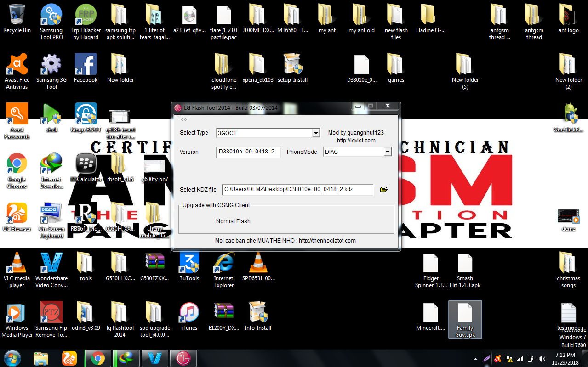Select UC Browser desktop shortcut
This screenshot has width=588, height=367.
(x=17, y=217)
